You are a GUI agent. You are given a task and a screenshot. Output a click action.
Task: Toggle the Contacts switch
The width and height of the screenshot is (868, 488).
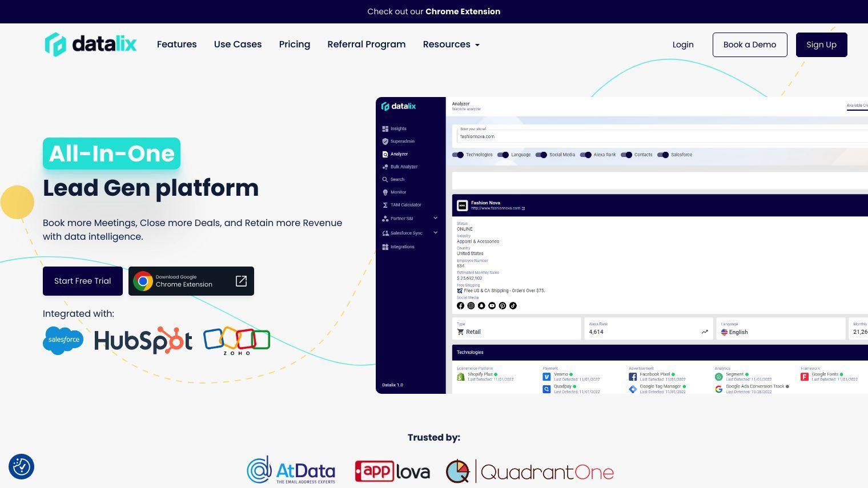(x=626, y=155)
